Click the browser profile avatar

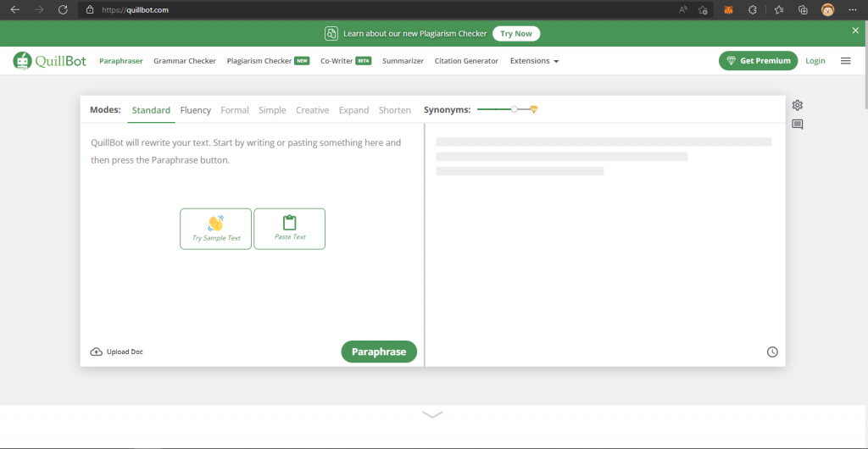(x=827, y=9)
